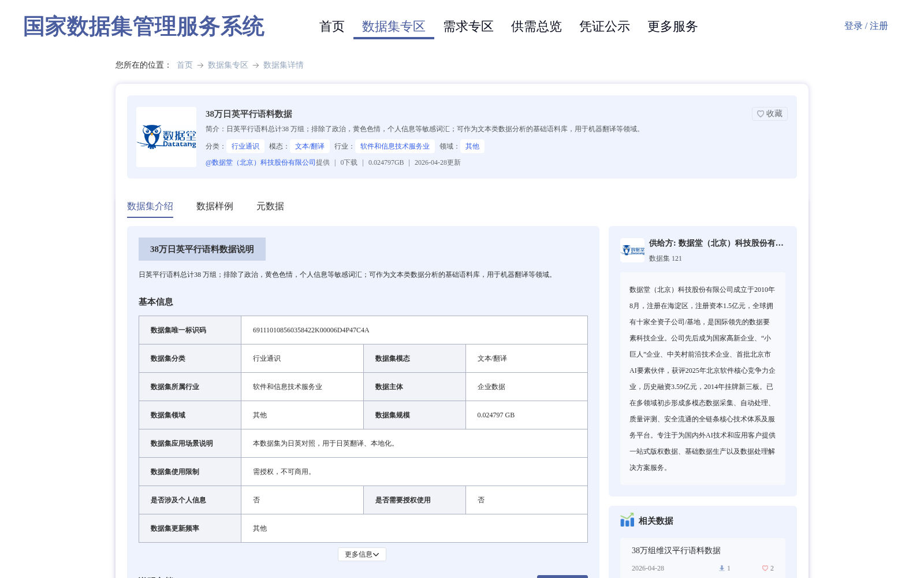This screenshot has height=578, width=924.
Task: Click the 需授权，不可商用。 cell
Action: pos(414,472)
